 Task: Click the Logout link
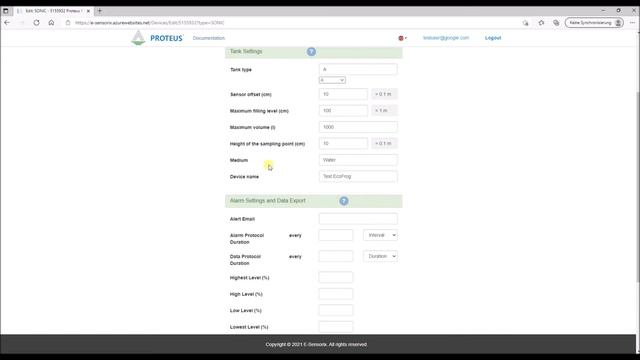pyautogui.click(x=493, y=38)
